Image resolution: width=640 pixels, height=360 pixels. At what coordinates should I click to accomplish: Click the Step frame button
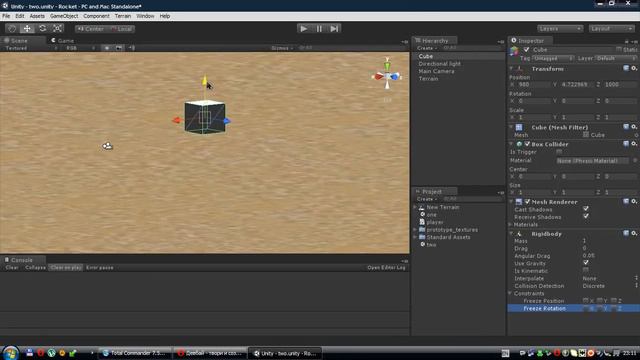click(x=334, y=29)
